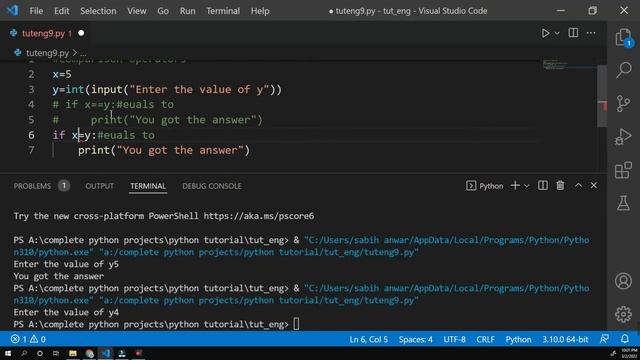Click the editor vertical scrollbar
Viewport: 640px width, 360px height.
602,96
